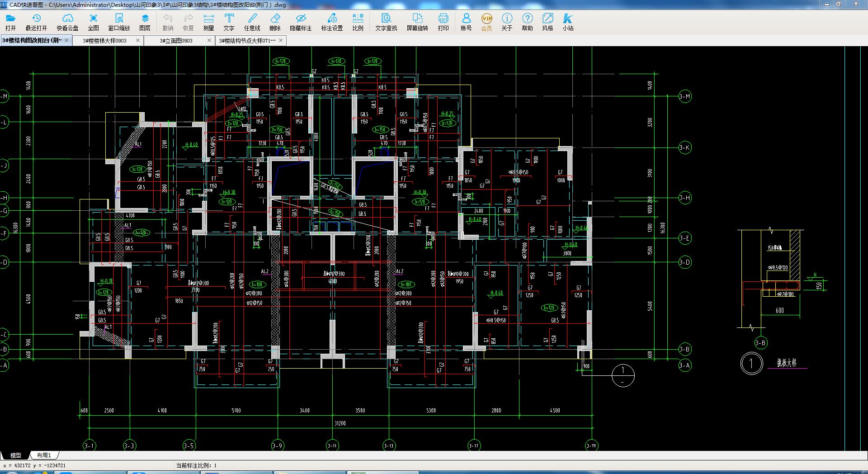Open 快看云盘 cloud drive
The height and width of the screenshot is (474, 868).
[67, 22]
